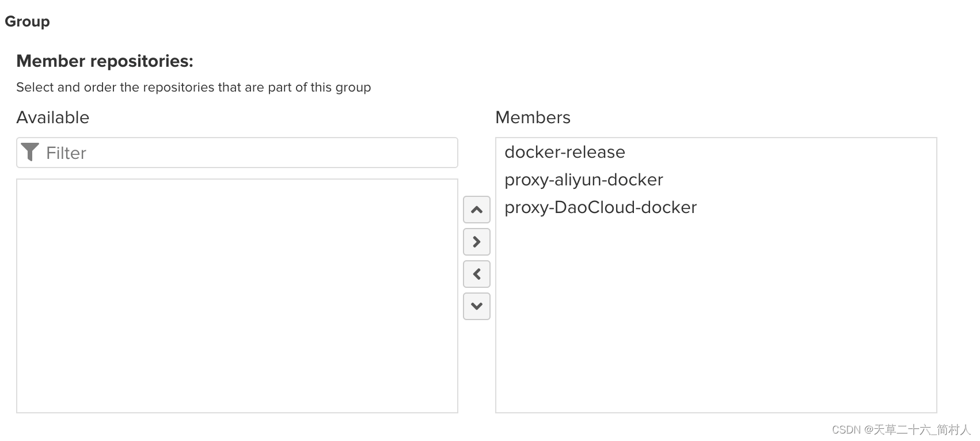Image resolution: width=980 pixels, height=441 pixels.
Task: Click the move down arrow button
Action: [476, 306]
